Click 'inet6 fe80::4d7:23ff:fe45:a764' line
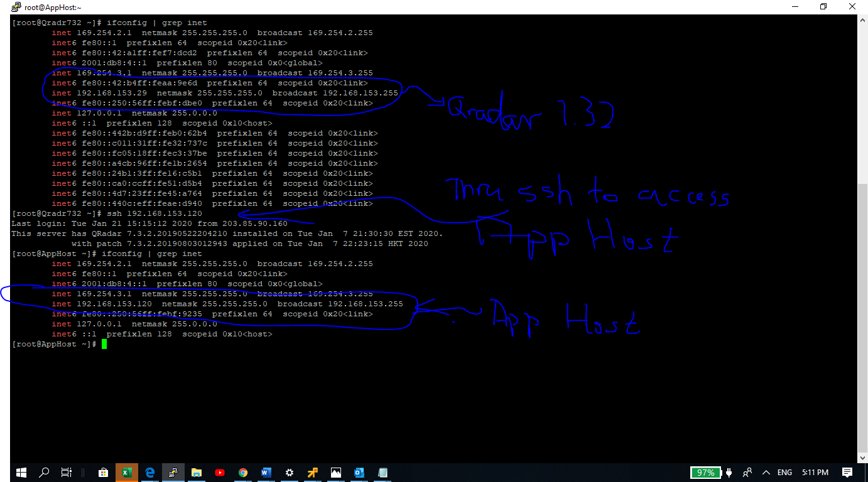The height and width of the screenshot is (482, 868). click(x=212, y=193)
